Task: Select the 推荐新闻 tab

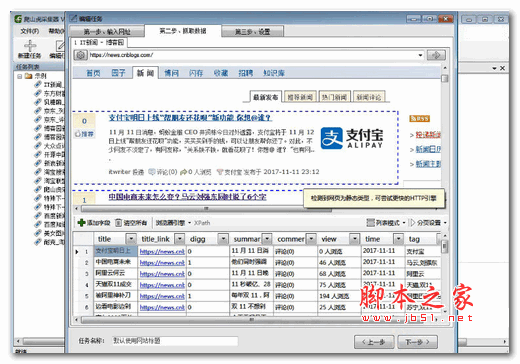Action: [300, 97]
